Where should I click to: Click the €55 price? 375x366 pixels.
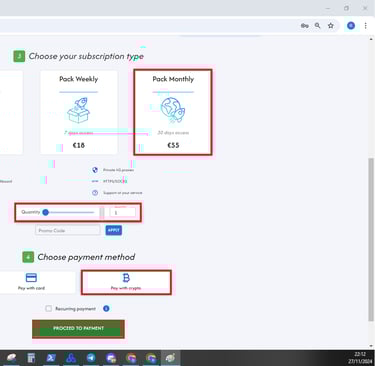[173, 145]
